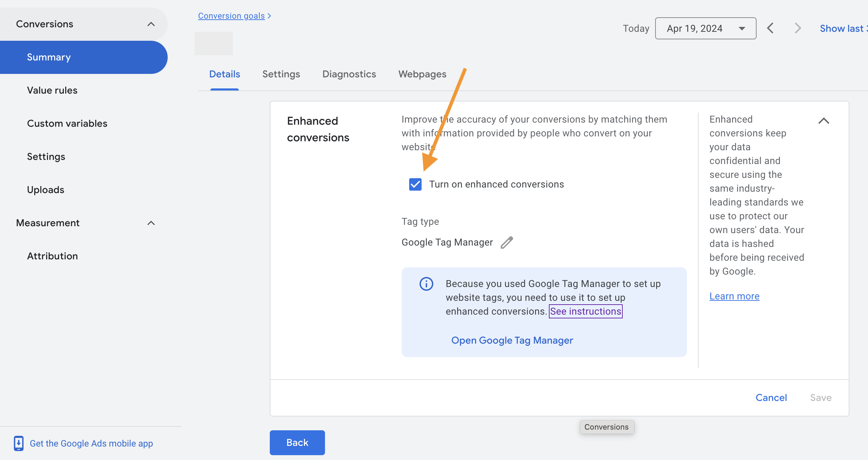Switch to the Webpages tab
This screenshot has width=868, height=460.
(x=422, y=74)
